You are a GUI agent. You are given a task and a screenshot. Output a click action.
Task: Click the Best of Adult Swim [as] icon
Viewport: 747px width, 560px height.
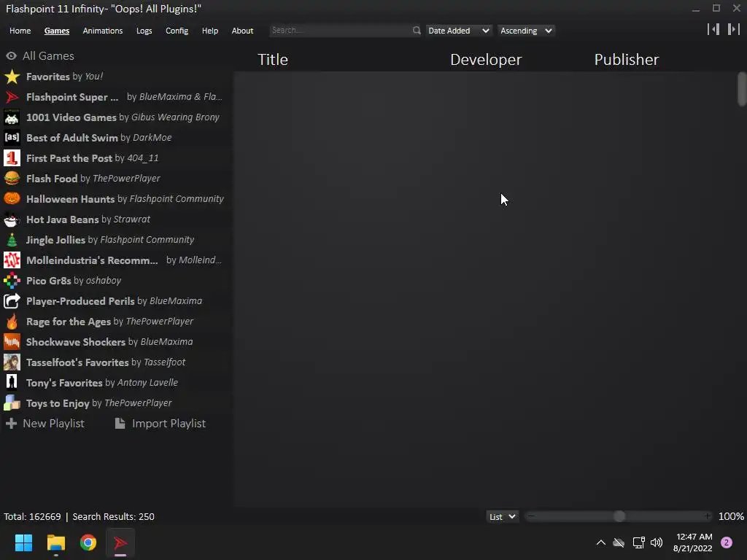click(12, 138)
